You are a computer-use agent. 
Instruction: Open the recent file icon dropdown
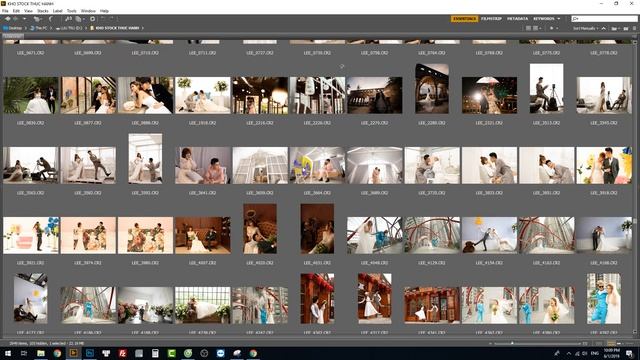(x=615, y=28)
